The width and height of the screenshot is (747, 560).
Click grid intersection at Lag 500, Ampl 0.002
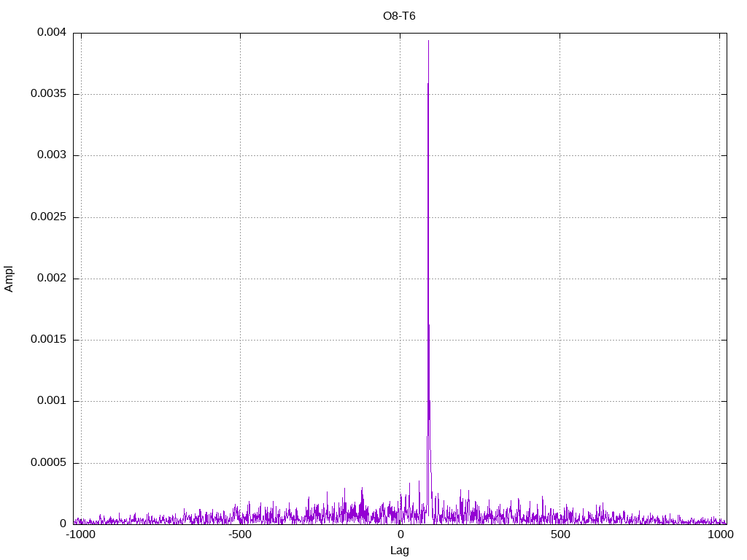560,279
